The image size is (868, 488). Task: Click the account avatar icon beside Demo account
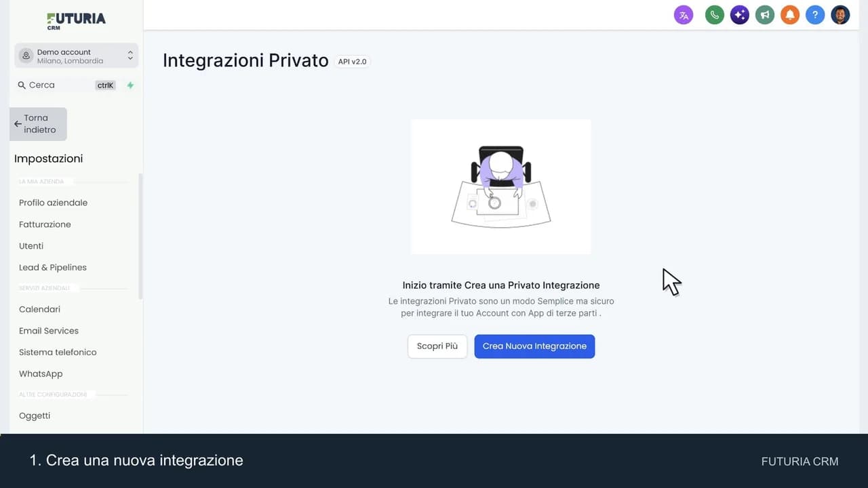[x=26, y=56]
